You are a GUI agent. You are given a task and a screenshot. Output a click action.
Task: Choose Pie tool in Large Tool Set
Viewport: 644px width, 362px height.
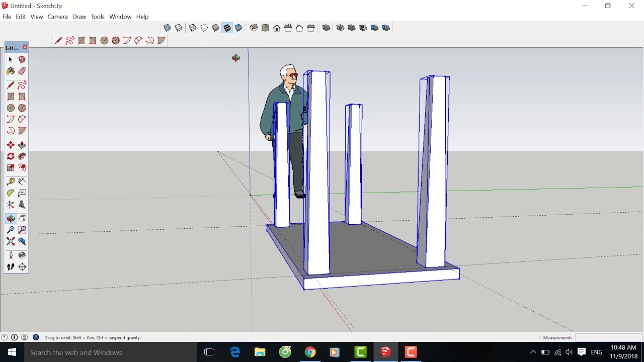coord(22,131)
